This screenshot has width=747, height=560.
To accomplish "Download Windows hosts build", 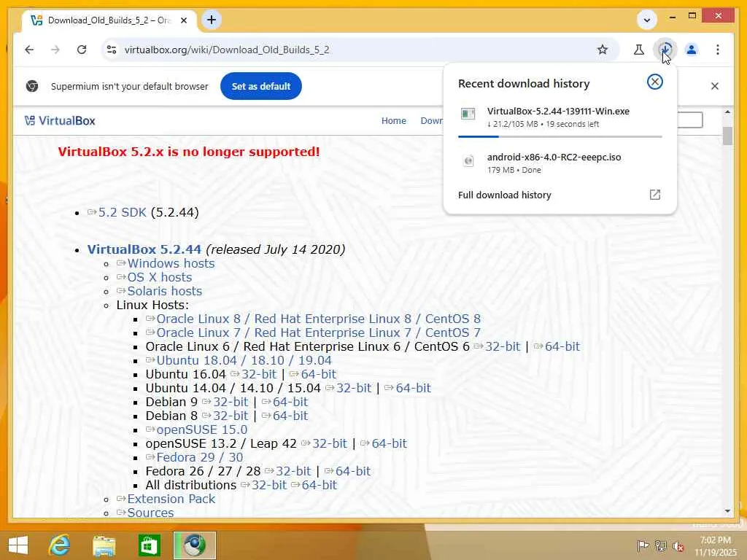I will click(x=171, y=263).
